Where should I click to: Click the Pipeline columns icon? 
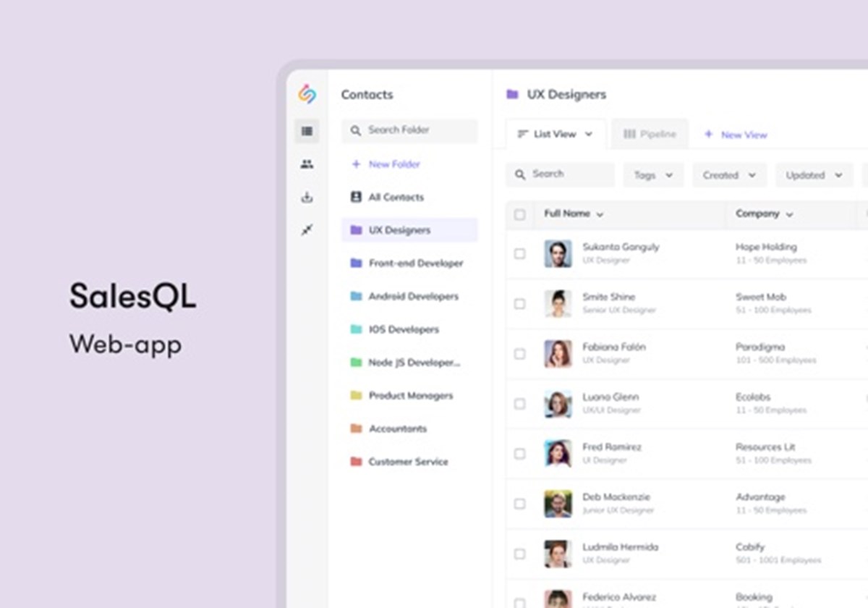pyautogui.click(x=629, y=134)
